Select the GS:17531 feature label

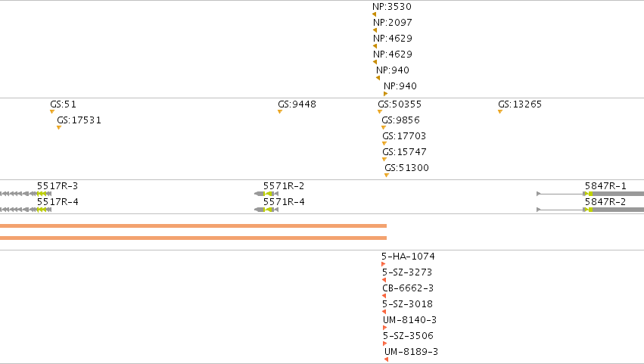pos(79,120)
